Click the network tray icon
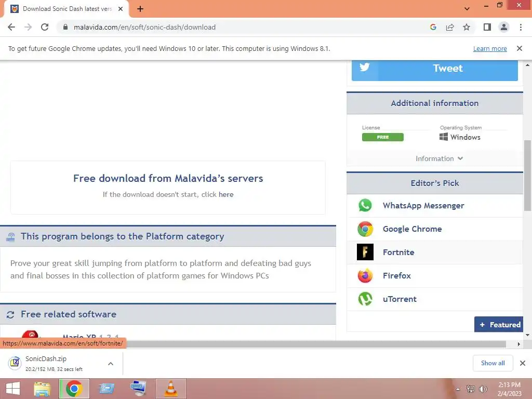 tap(471, 389)
